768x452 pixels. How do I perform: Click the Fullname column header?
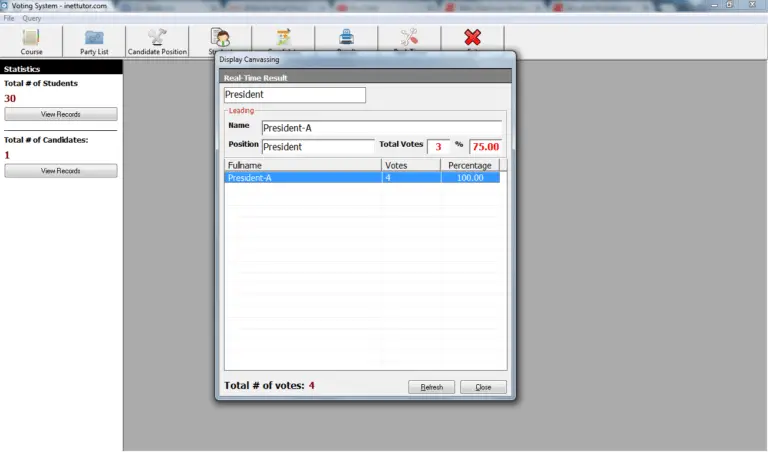(x=303, y=165)
